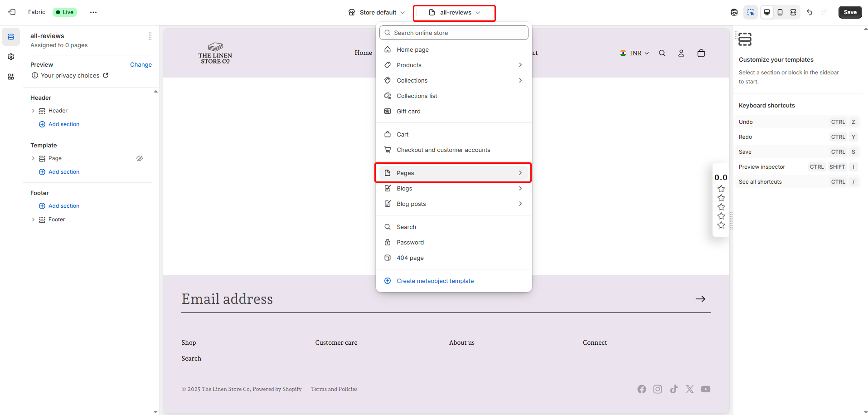The width and height of the screenshot is (868, 415).
Task: Click the cart bag icon in store header
Action: click(x=701, y=53)
